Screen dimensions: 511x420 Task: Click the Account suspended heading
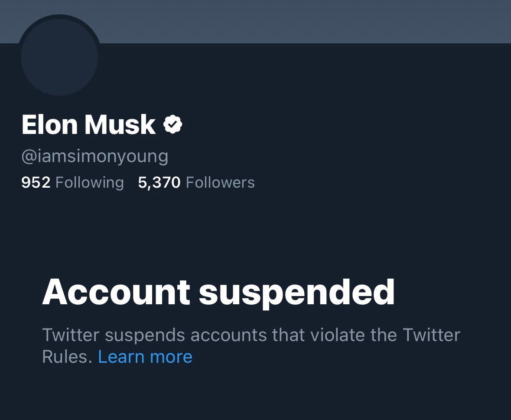[218, 292]
